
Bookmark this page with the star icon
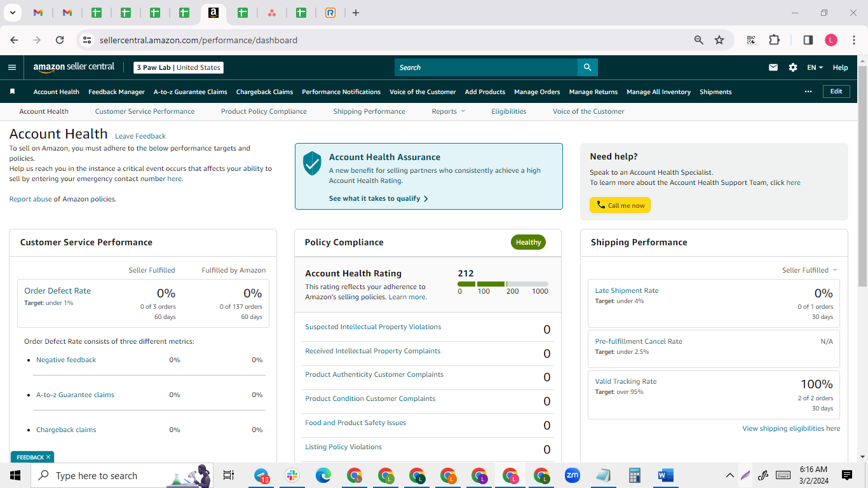pyautogui.click(x=719, y=40)
